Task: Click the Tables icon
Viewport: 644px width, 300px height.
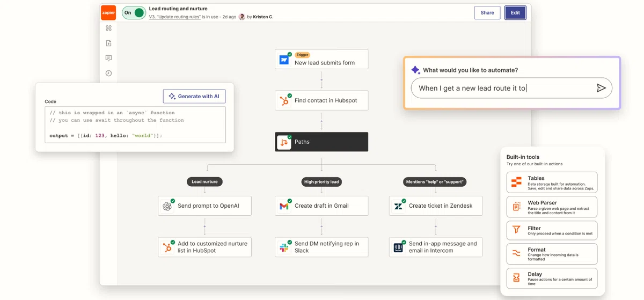Action: [516, 182]
